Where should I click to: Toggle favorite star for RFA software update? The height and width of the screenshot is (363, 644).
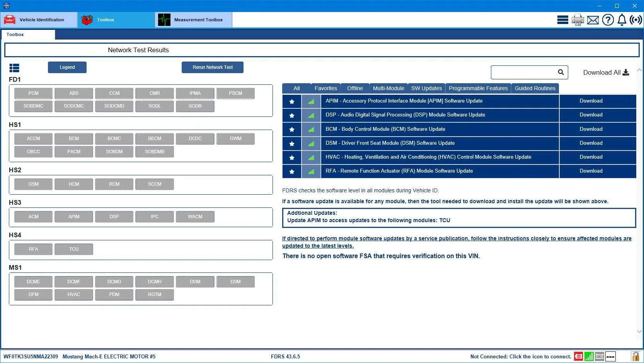292,171
